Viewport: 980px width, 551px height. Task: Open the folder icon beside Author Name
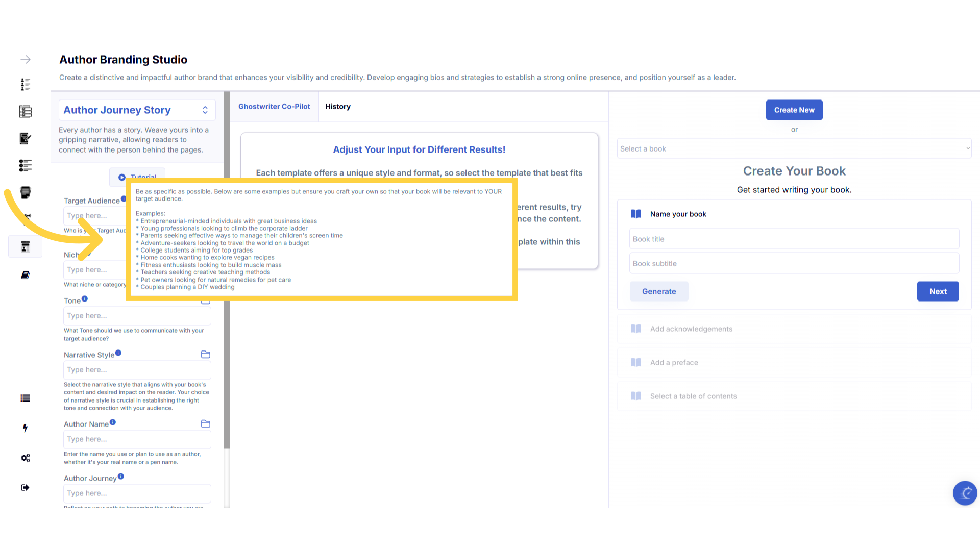point(206,424)
